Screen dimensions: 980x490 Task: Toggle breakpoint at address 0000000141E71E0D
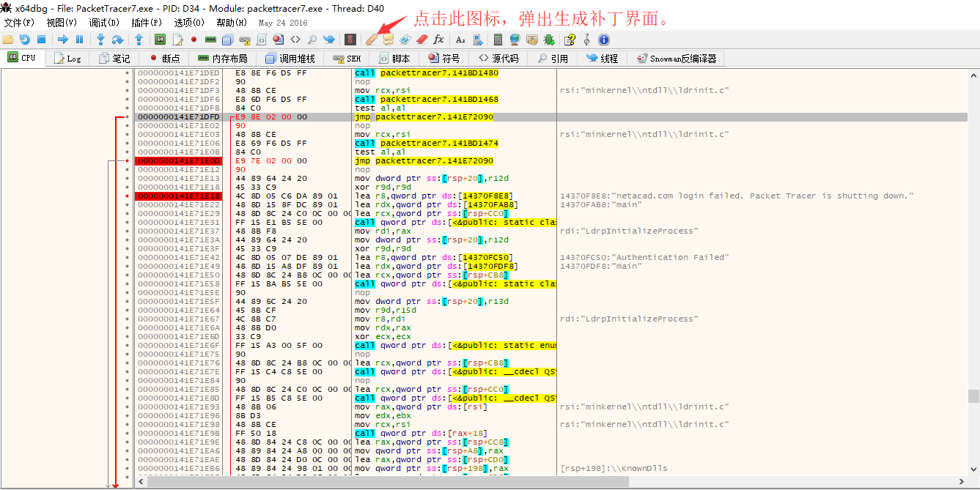pyautogui.click(x=128, y=161)
